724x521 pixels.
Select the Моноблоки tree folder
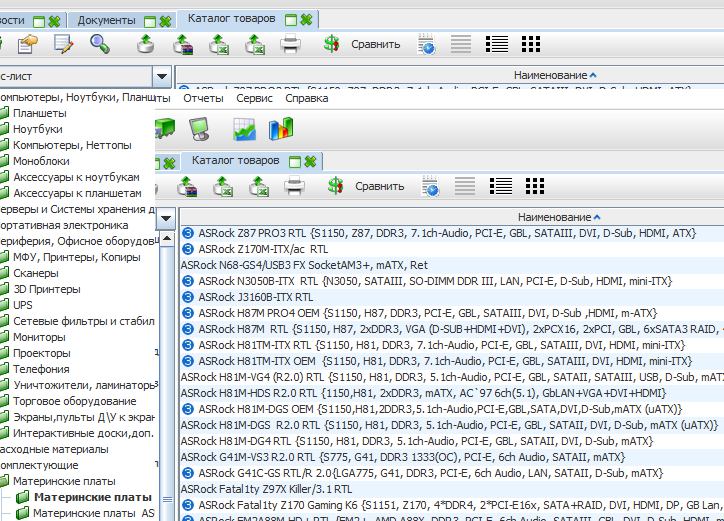pos(41,161)
